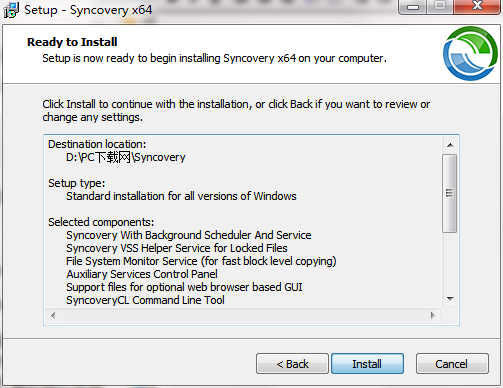Click the destination path D:\PC下载网\Syncovery
This screenshot has height=388, width=503.
coord(126,157)
